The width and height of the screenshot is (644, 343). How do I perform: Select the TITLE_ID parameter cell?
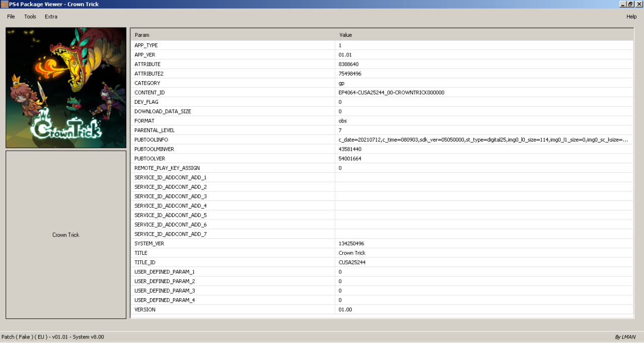click(x=232, y=262)
